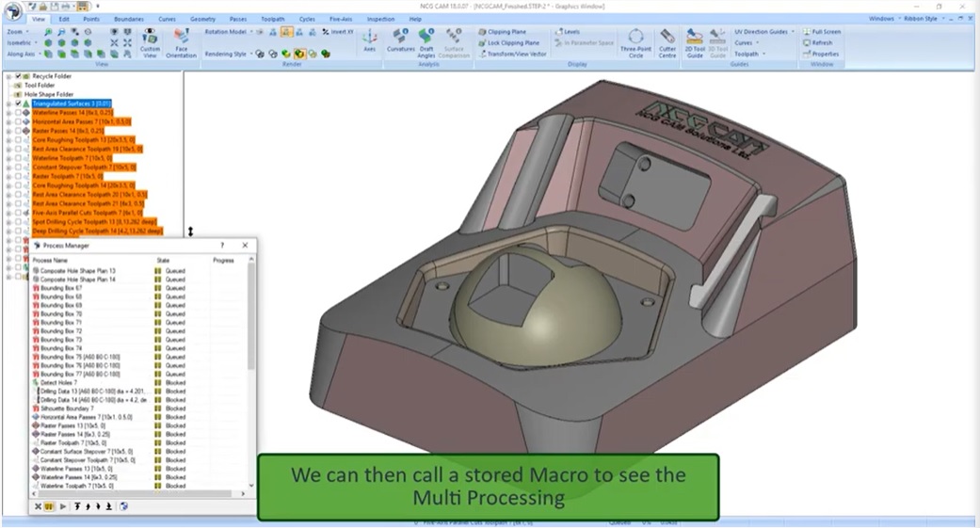Click the play button in Process Manager
The height and width of the screenshot is (528, 980).
(63, 506)
